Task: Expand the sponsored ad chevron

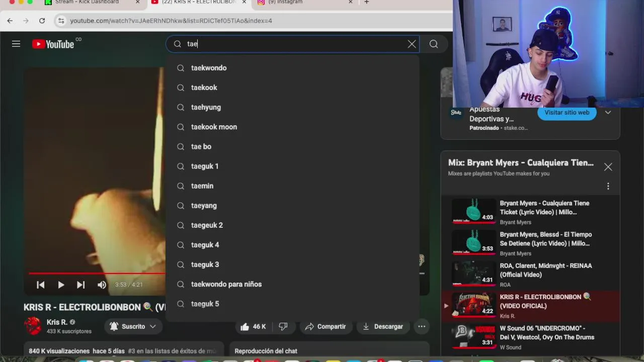Action: click(x=608, y=113)
